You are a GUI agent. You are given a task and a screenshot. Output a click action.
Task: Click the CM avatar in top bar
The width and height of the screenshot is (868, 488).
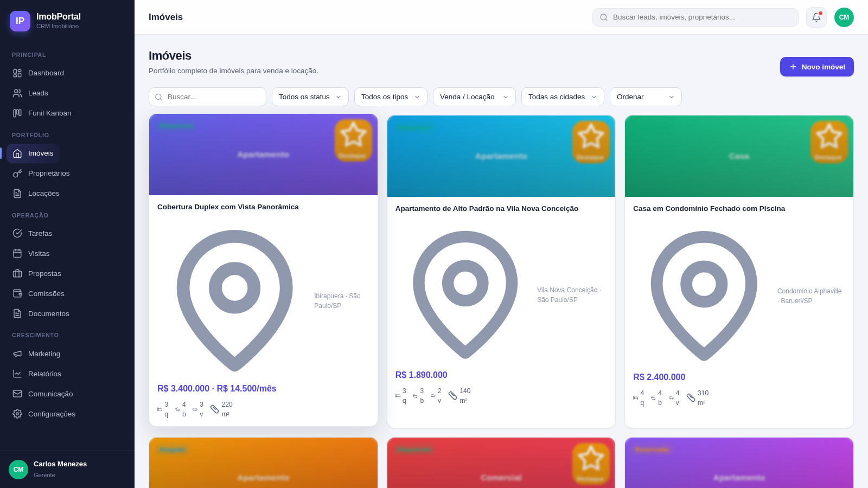(x=844, y=17)
